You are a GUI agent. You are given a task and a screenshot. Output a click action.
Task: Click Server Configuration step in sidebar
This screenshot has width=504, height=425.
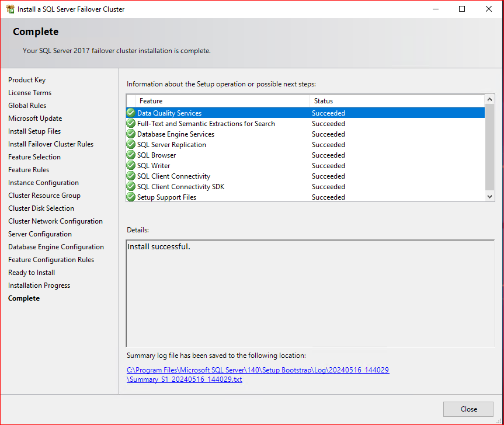point(40,234)
